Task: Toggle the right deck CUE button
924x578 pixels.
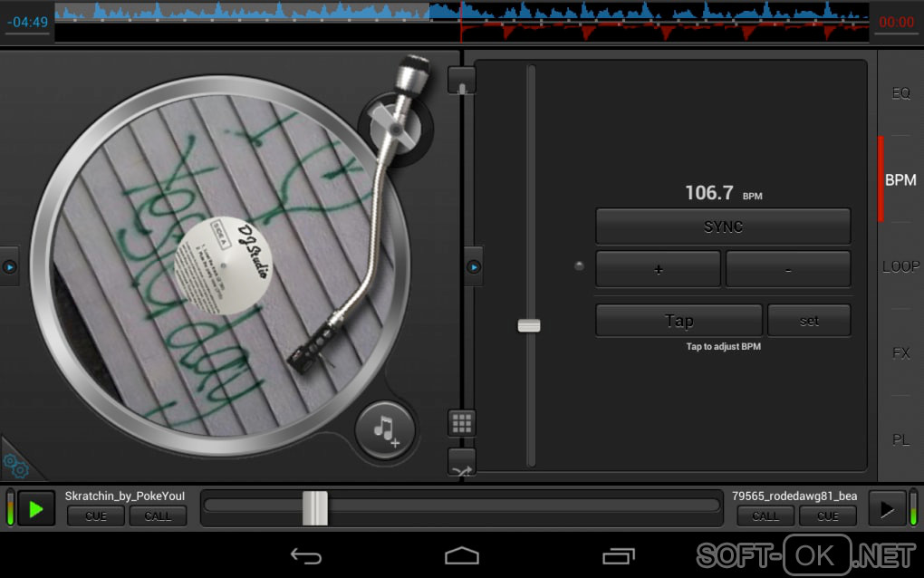Action: coord(828,515)
